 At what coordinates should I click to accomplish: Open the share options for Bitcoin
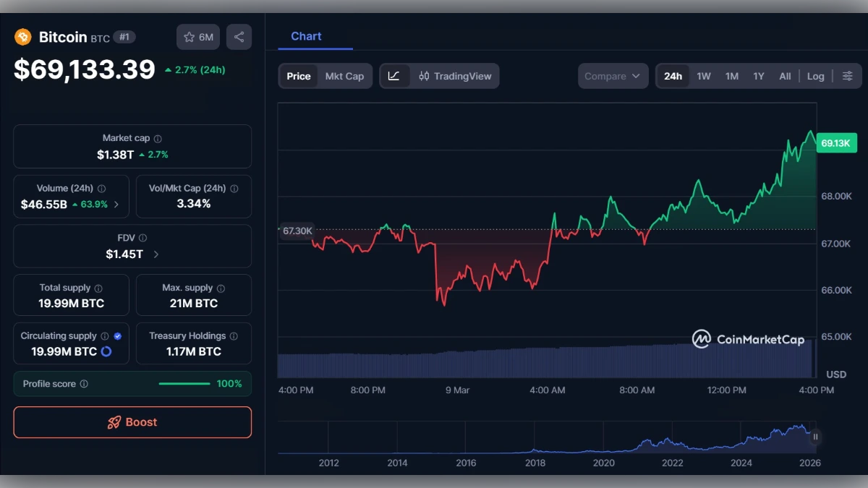tap(239, 36)
